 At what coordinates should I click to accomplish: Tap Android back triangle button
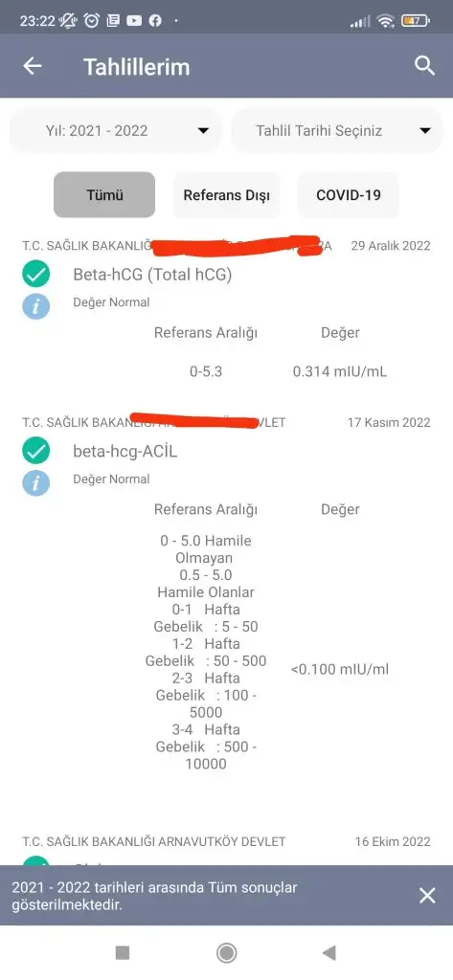pos(329,952)
